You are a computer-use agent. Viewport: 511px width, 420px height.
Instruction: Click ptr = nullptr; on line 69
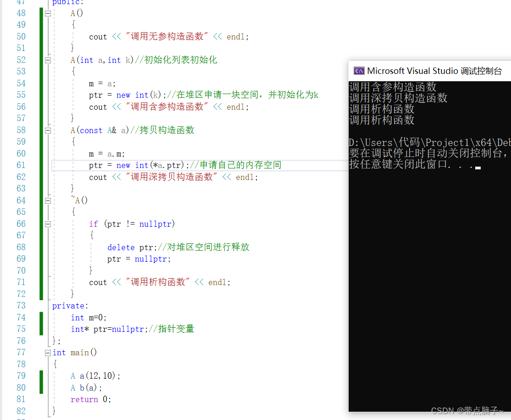click(x=139, y=259)
